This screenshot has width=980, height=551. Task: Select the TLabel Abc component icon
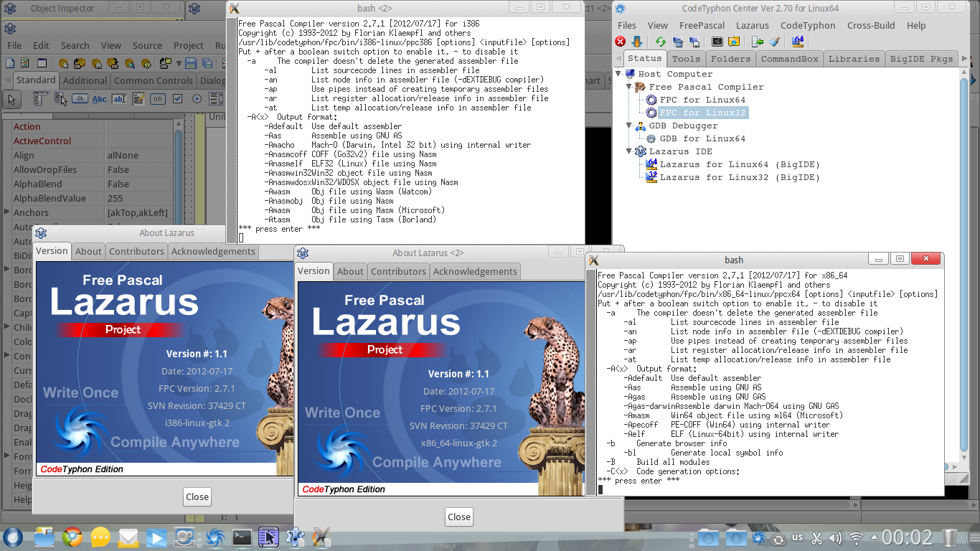(100, 99)
